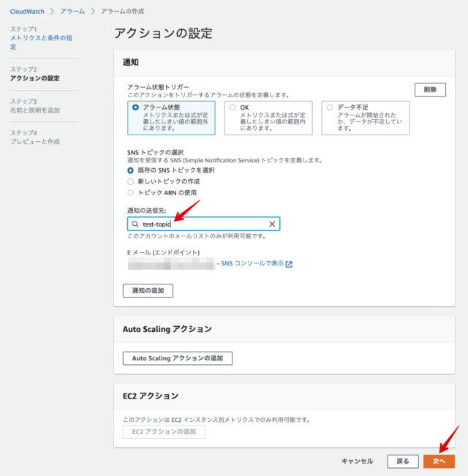This screenshot has height=476, width=468.
Task: Go to Step 1 メトリクスと条件の指定
Action: point(41,42)
